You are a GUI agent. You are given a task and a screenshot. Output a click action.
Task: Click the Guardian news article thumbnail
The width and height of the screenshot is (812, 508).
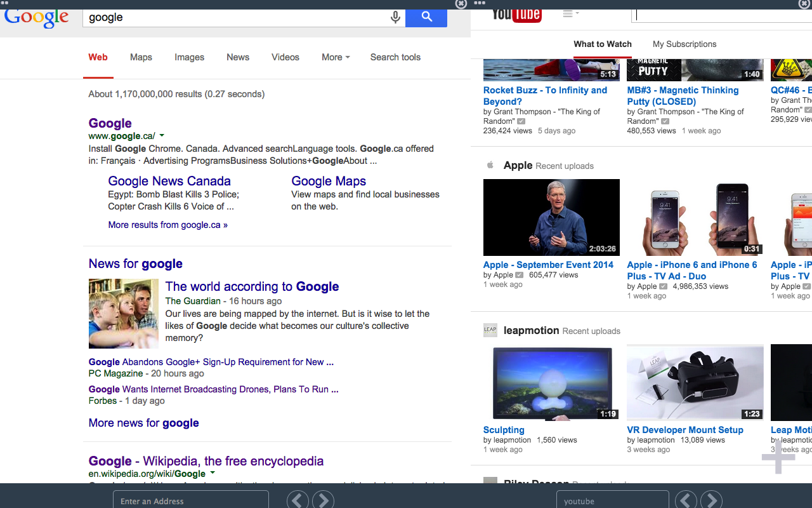pyautogui.click(x=124, y=314)
